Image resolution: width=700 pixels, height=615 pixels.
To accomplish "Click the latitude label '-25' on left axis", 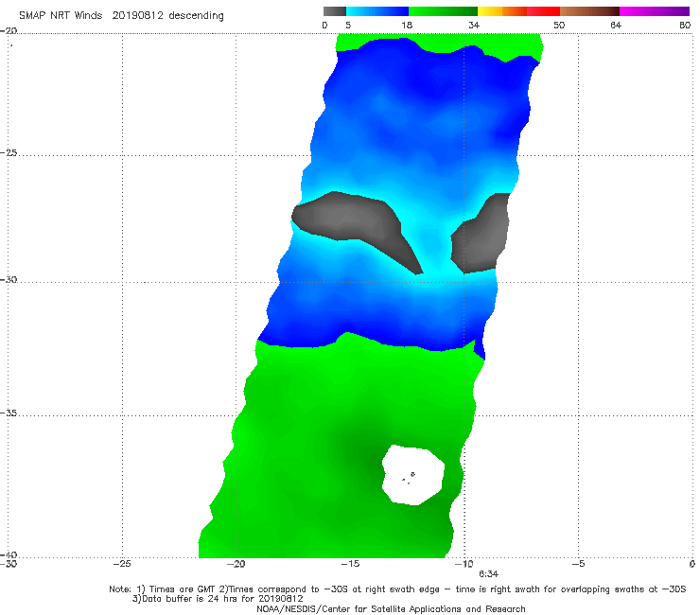I will (9, 153).
